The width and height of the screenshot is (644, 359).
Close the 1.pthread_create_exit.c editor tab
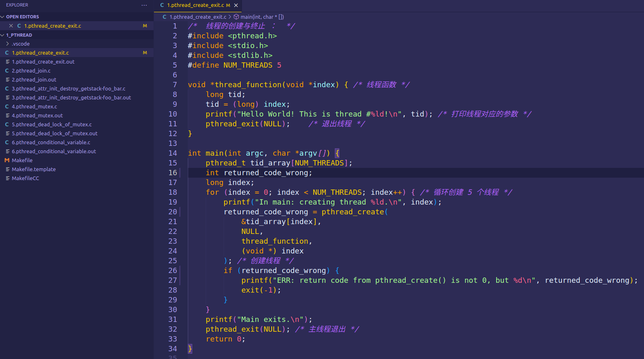pyautogui.click(x=236, y=5)
